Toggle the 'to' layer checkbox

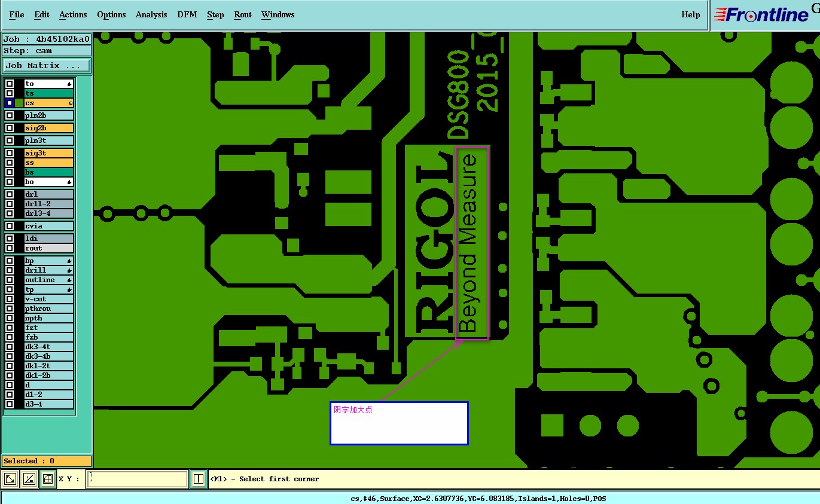click(x=10, y=84)
